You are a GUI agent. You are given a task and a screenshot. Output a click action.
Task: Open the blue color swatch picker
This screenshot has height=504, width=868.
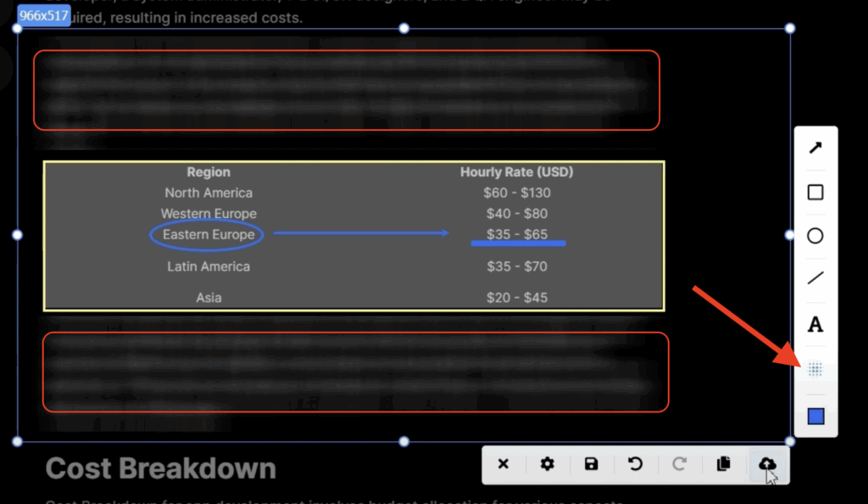pyautogui.click(x=816, y=417)
